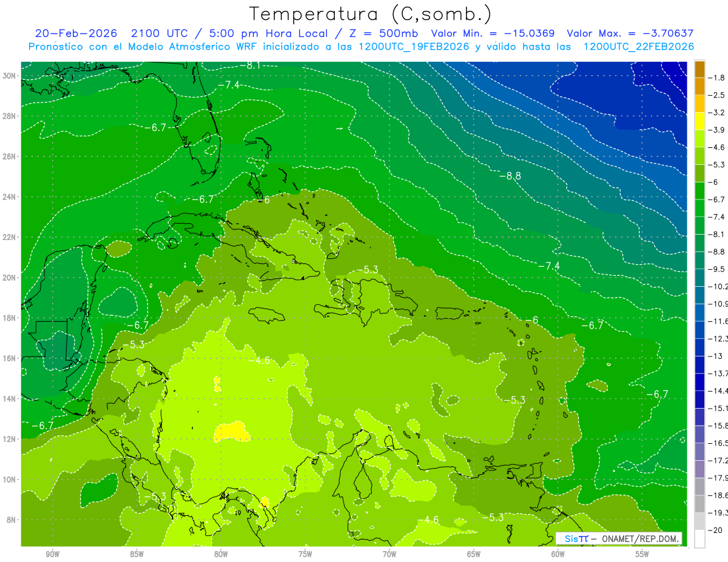Click the "-2.5" value in the color legend

[x=717, y=95]
